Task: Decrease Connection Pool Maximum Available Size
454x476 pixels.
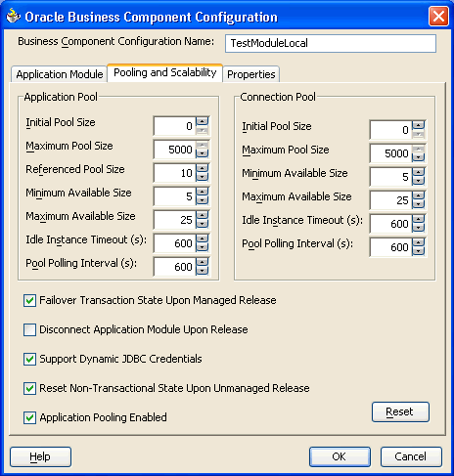Action: (419, 204)
